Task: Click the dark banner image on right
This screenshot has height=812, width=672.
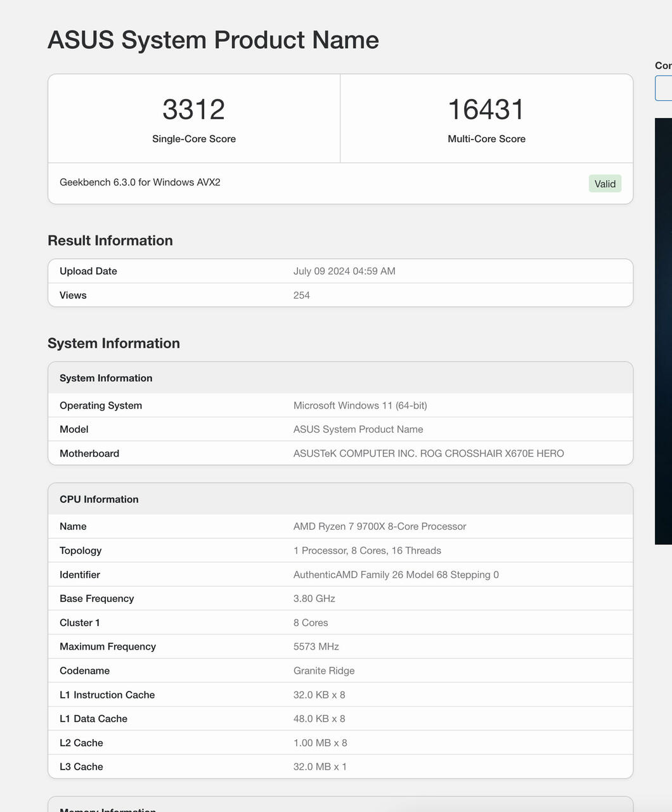Action: coord(663,330)
